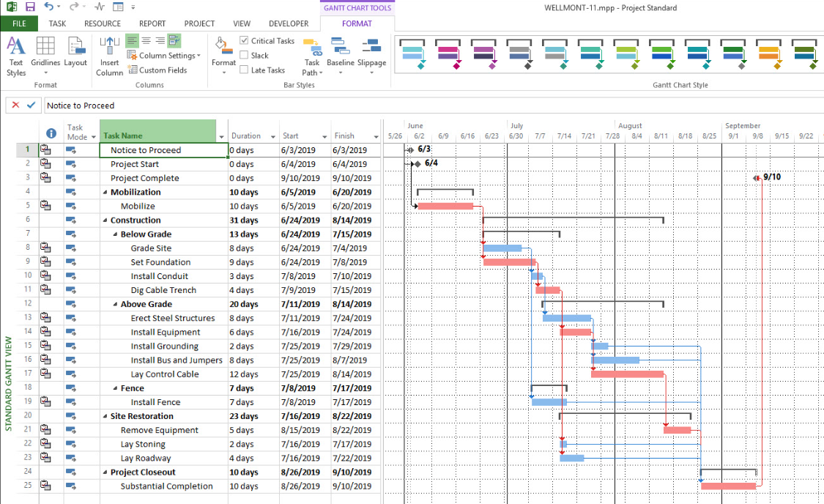Open the FILE tab
The height and width of the screenshot is (504, 824).
click(19, 23)
